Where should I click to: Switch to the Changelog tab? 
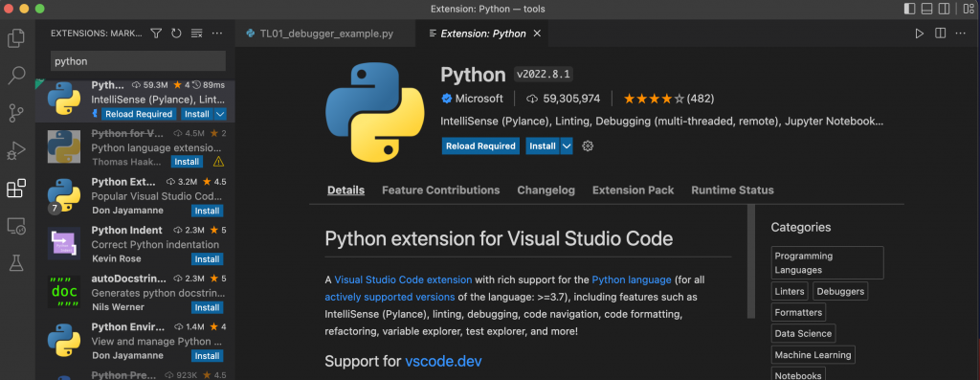(x=546, y=190)
